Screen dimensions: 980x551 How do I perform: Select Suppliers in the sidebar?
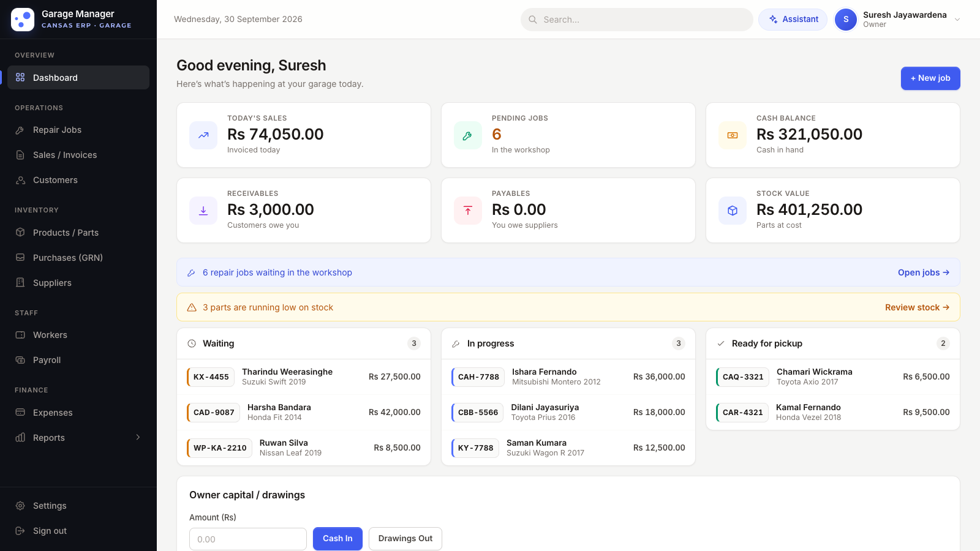coord(78,283)
